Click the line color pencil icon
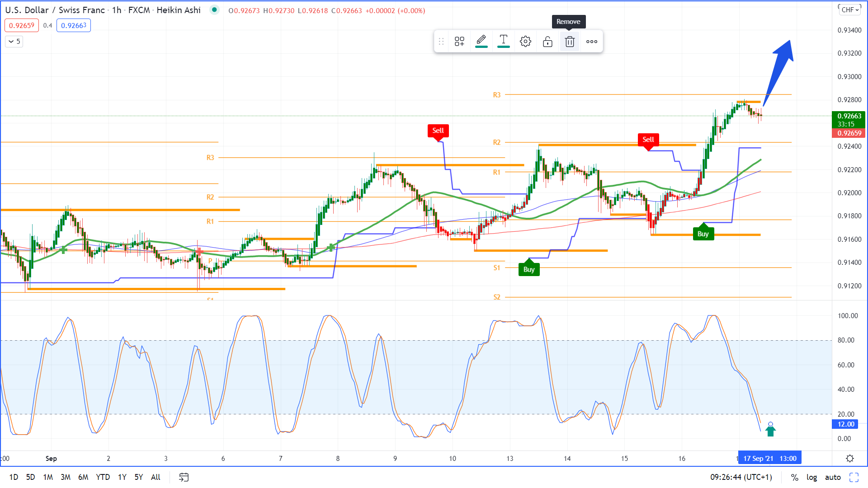 [481, 41]
